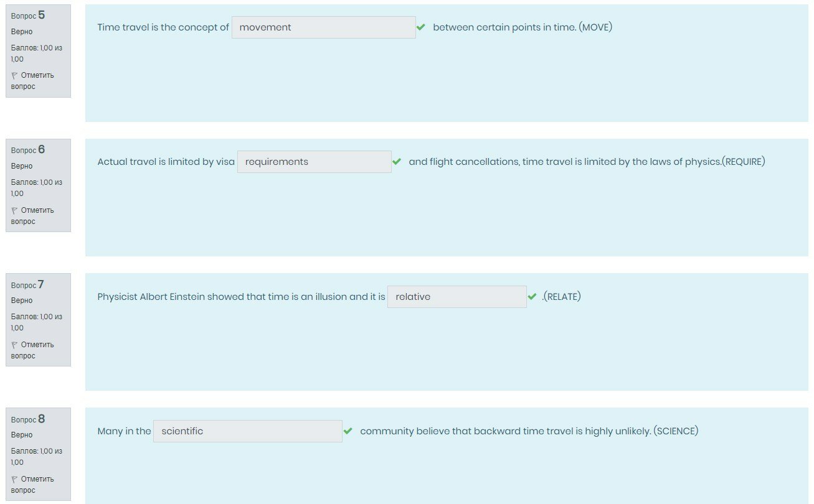Click the (SCIENCE) hint at the sentence end
The image size is (814, 504).
(676, 431)
